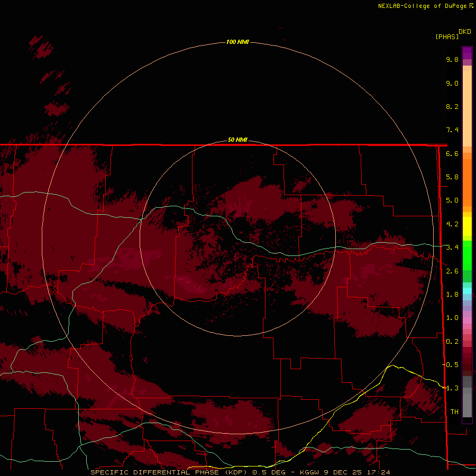Click the 0.2 value on color scale
The height and width of the screenshot is (476, 476).
(452, 342)
